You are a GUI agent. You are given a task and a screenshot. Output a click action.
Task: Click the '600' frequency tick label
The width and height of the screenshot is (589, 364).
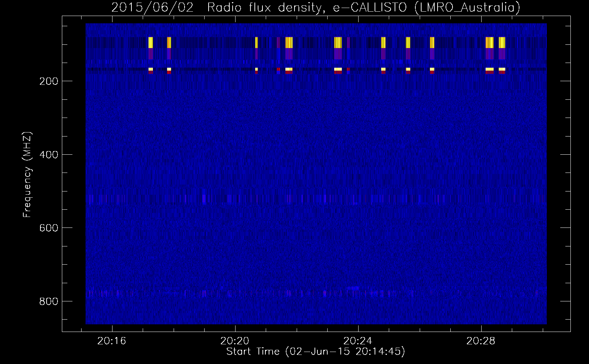[48, 228]
